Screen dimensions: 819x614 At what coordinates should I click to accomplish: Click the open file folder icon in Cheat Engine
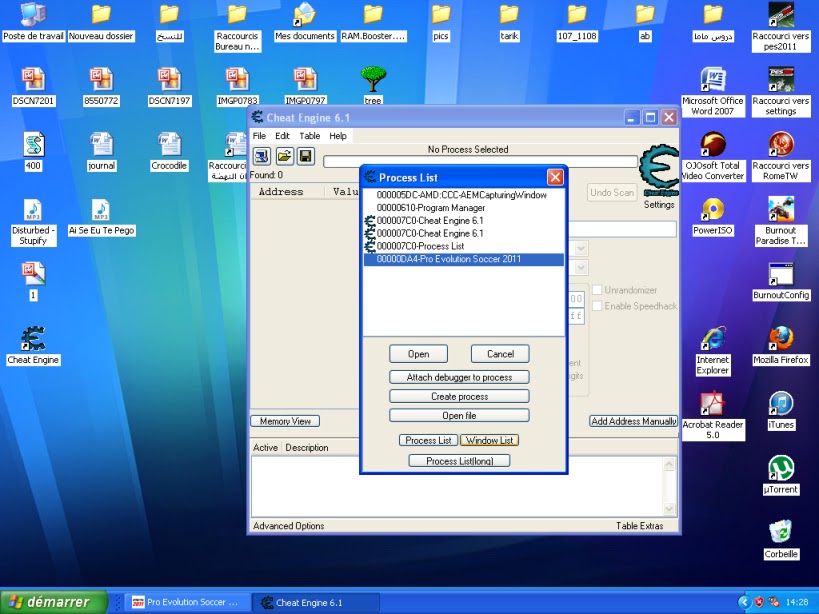coord(284,156)
